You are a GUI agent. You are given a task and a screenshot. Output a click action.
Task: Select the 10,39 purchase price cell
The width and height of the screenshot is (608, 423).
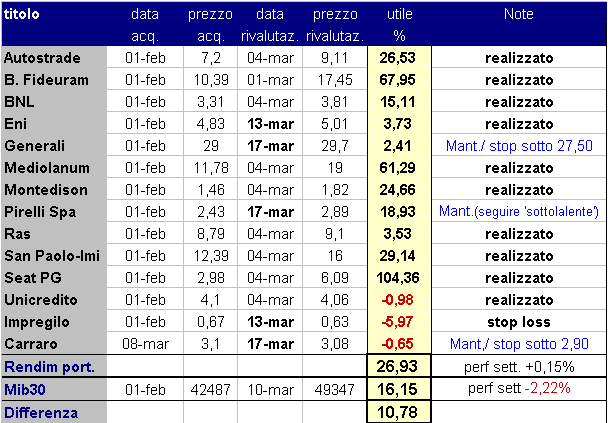click(x=211, y=80)
